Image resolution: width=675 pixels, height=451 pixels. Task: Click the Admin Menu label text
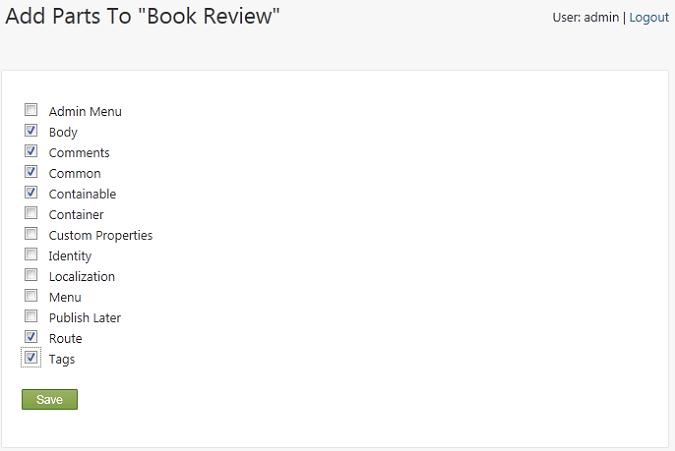tap(85, 111)
